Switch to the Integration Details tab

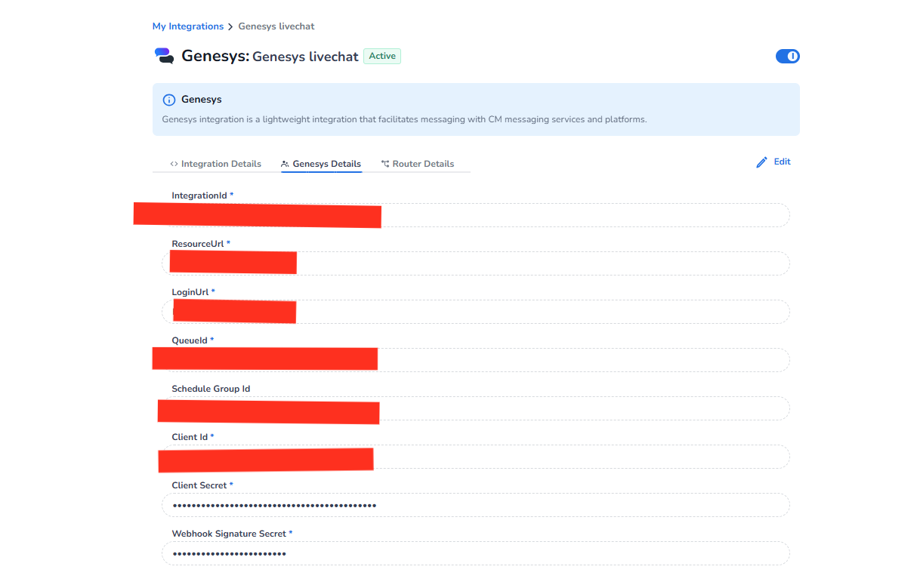[215, 164]
